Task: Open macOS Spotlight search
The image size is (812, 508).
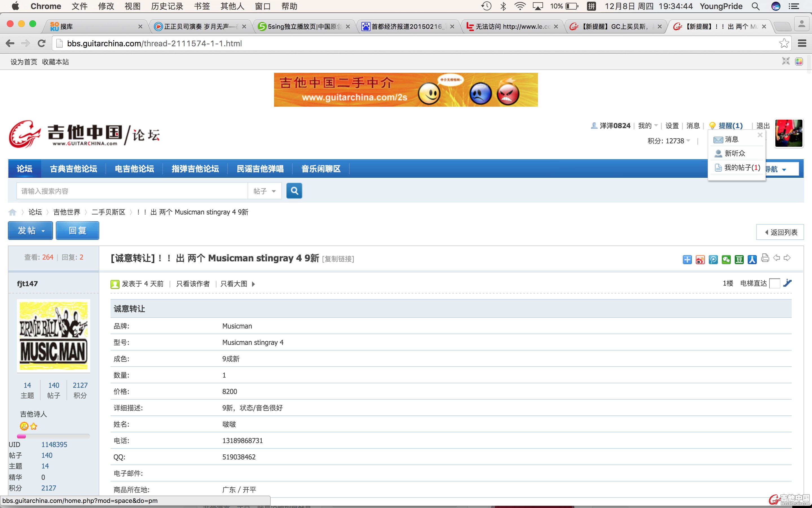Action: (x=755, y=6)
